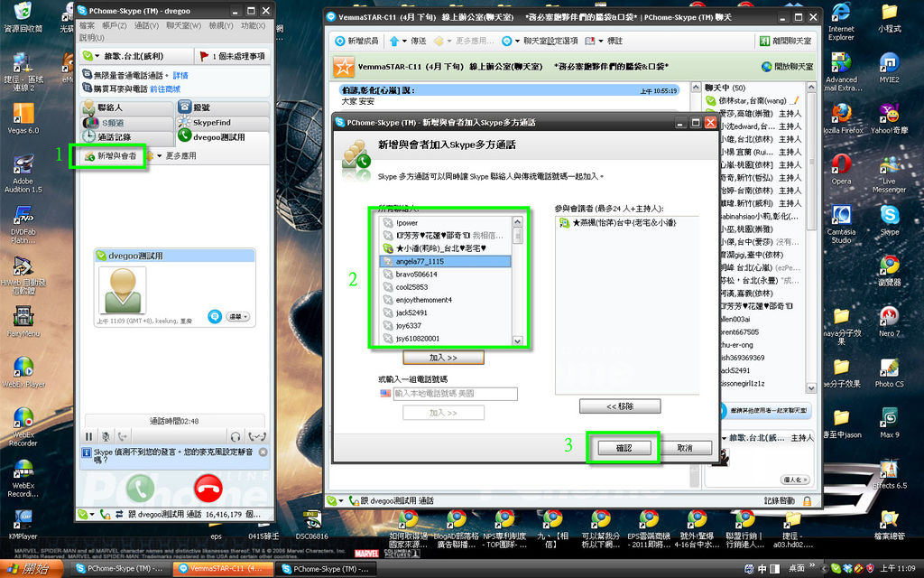Open the 通話(V) menu
This screenshot has width=924, height=578.
pos(146,25)
